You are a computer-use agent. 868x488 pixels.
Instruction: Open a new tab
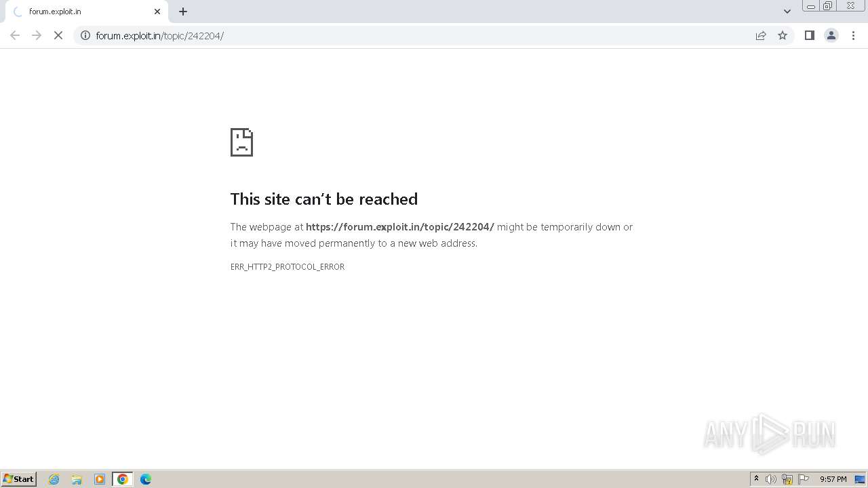(x=183, y=12)
